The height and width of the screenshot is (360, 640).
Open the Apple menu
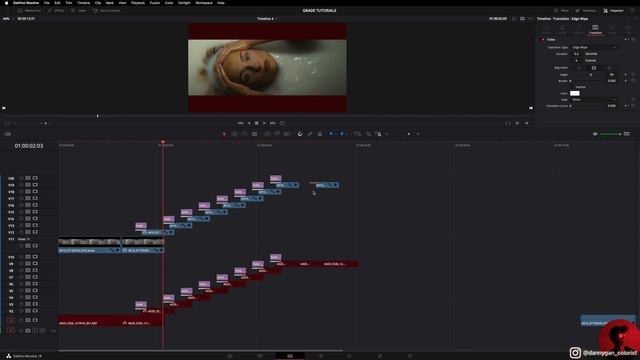pos(6,3)
